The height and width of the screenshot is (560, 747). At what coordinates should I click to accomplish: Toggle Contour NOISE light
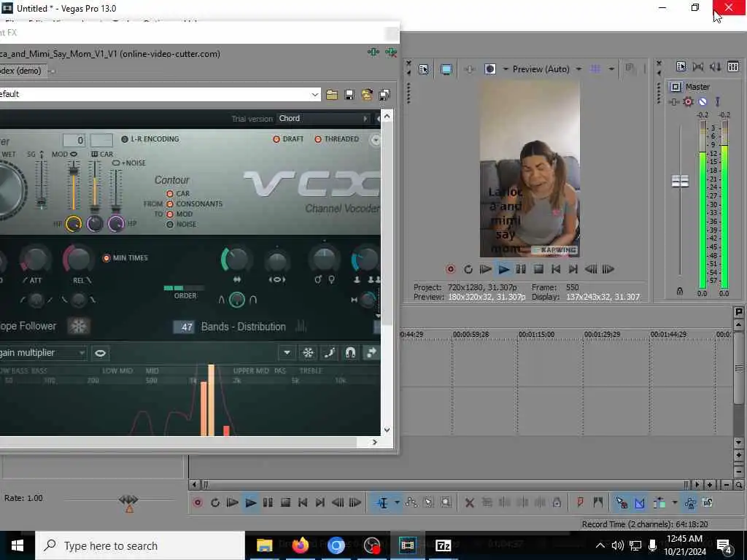click(x=169, y=225)
